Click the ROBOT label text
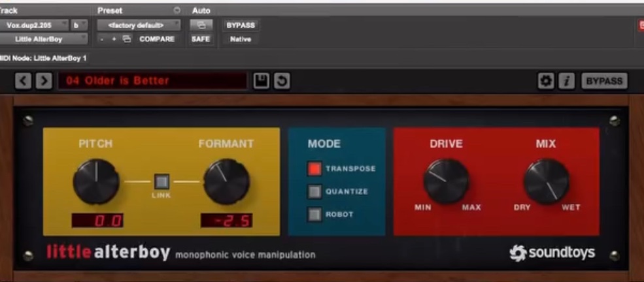 coord(340,214)
